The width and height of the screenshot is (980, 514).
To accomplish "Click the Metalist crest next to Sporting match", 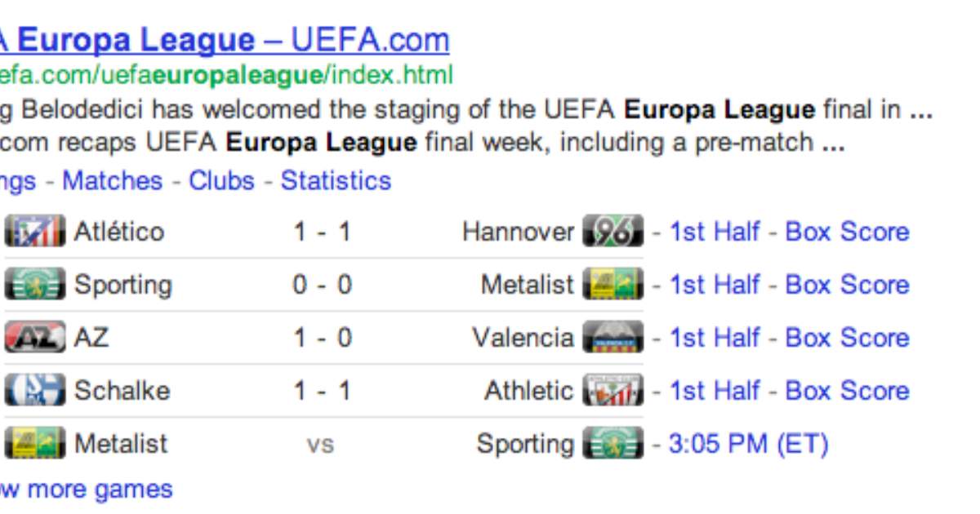I will pyautogui.click(x=613, y=286).
